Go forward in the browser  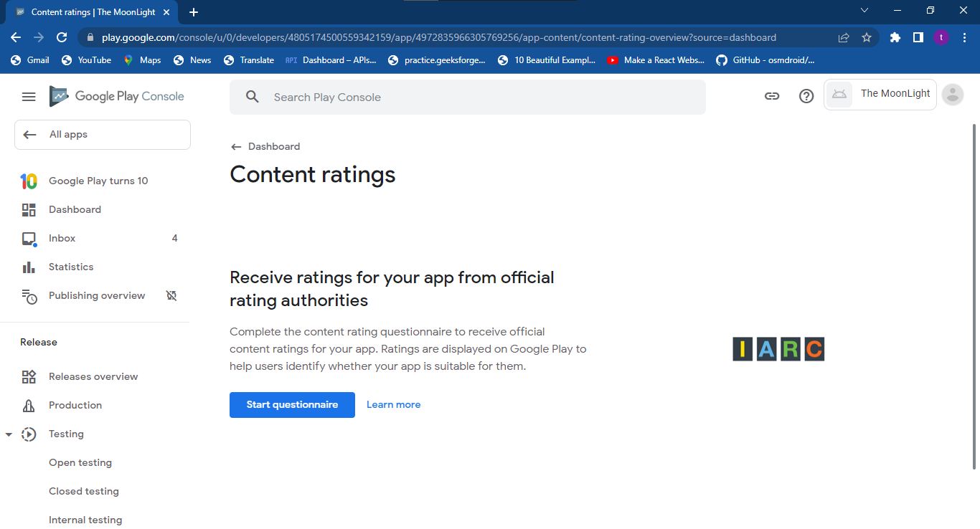click(39, 37)
